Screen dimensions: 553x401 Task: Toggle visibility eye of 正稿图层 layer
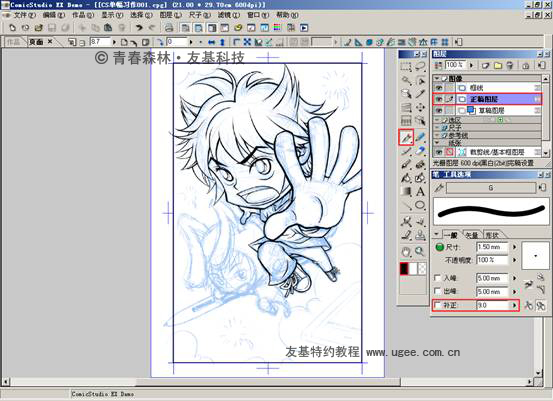pyautogui.click(x=438, y=99)
